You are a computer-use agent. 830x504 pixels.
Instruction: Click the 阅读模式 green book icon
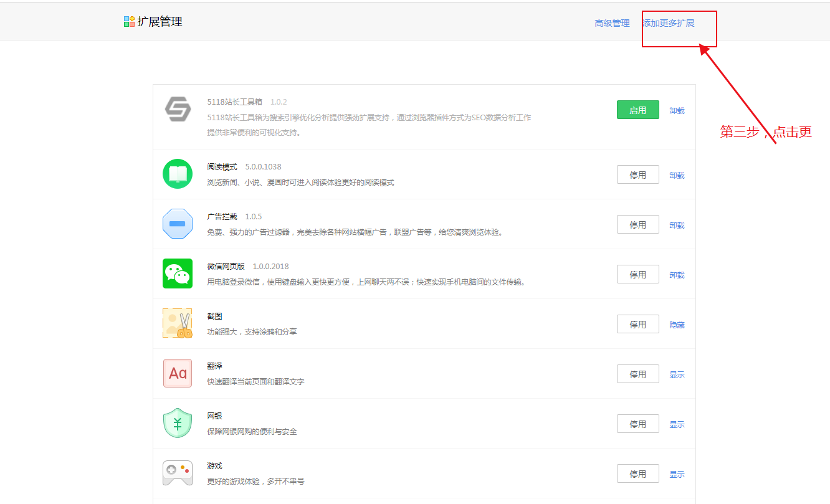178,174
